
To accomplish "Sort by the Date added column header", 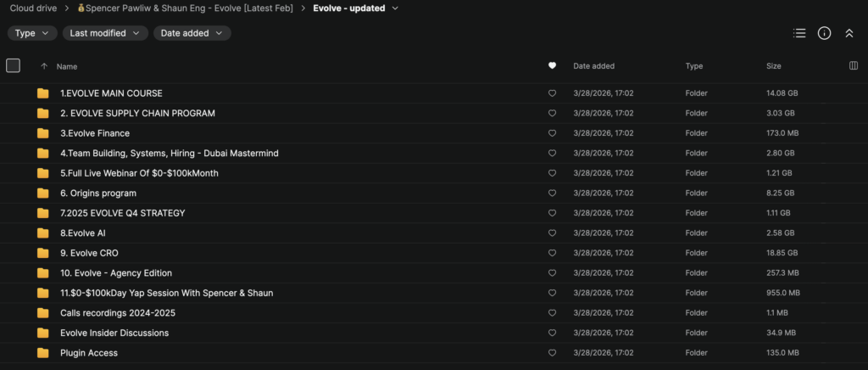I will point(593,65).
